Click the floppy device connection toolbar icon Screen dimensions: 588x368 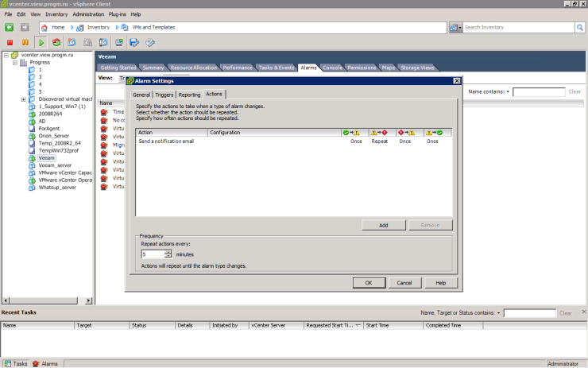(x=134, y=42)
